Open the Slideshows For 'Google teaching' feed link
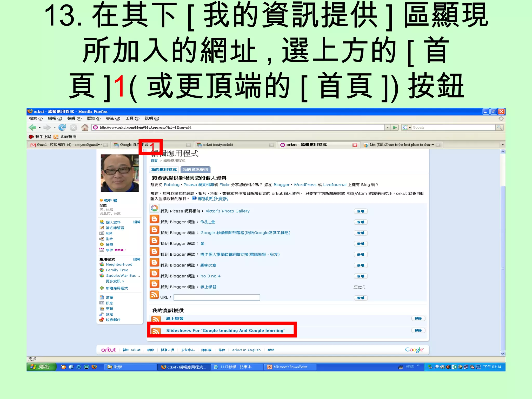The width and height of the screenshot is (532, 399). [x=225, y=330]
